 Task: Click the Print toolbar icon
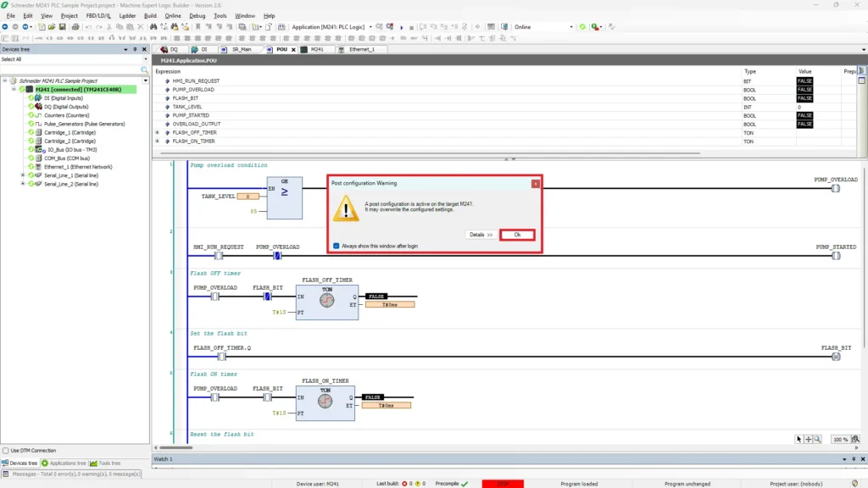click(x=75, y=26)
